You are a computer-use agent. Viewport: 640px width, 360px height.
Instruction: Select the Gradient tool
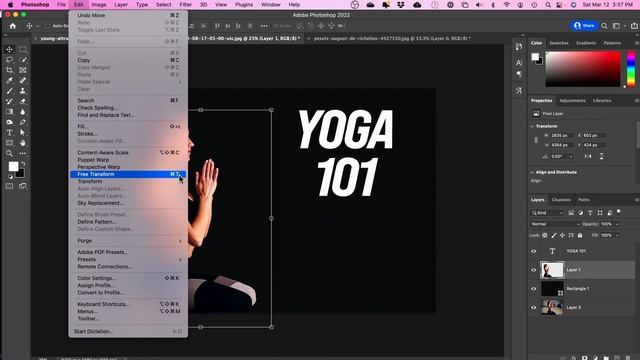coord(9,112)
